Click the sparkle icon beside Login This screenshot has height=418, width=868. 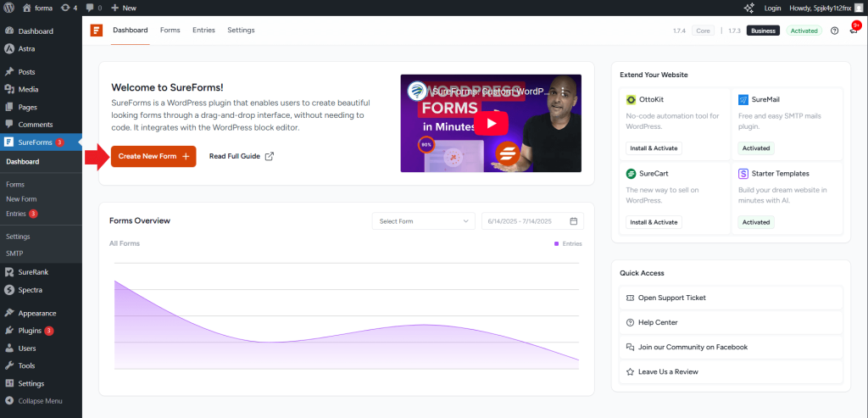pyautogui.click(x=748, y=8)
